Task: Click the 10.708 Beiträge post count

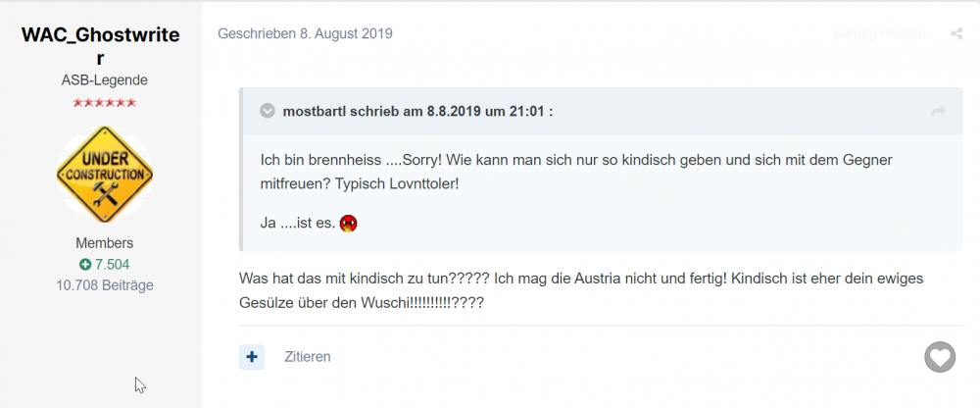Action: [105, 285]
